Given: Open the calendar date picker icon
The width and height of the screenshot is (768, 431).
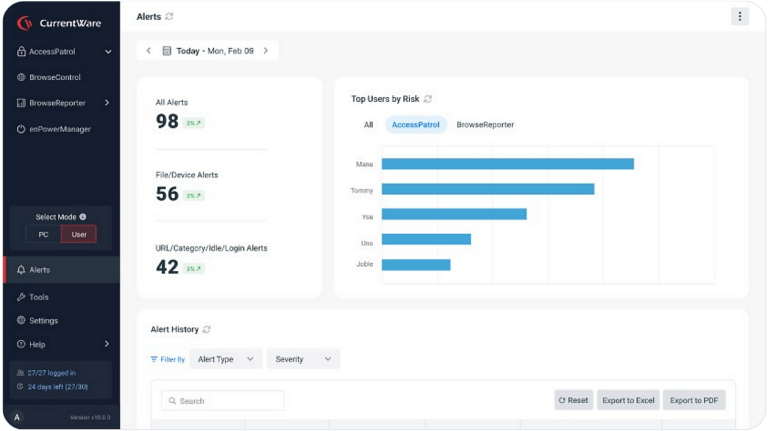Looking at the screenshot, I should (167, 51).
